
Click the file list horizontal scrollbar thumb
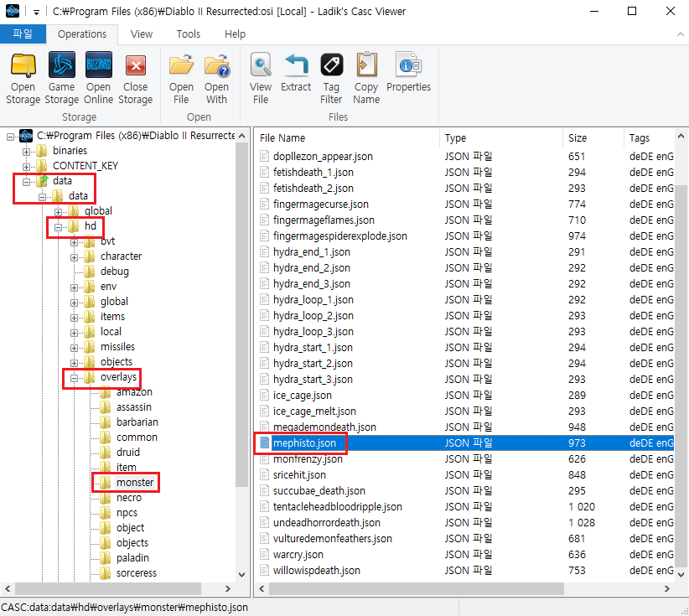click(416, 588)
